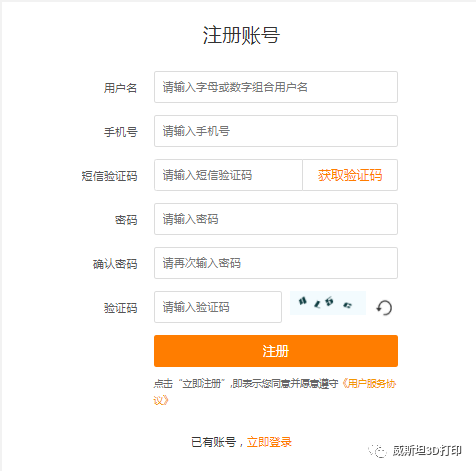This screenshot has height=471, width=476.
Task: Click 获取验证码 to get SMS code
Action: (x=350, y=175)
